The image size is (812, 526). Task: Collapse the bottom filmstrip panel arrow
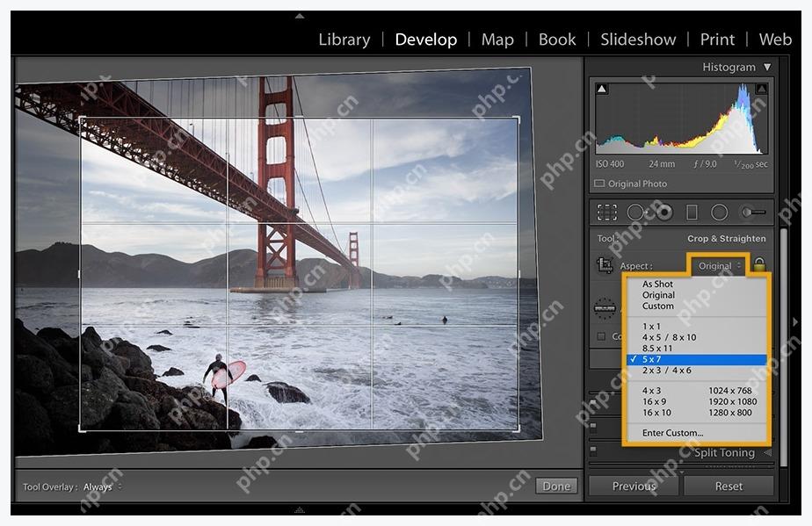pos(300,510)
